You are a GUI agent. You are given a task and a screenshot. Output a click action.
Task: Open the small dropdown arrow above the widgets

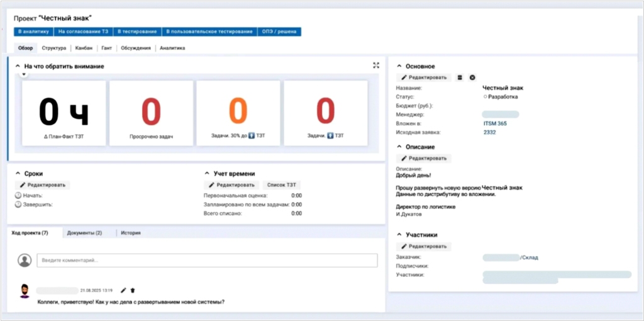[24, 74]
